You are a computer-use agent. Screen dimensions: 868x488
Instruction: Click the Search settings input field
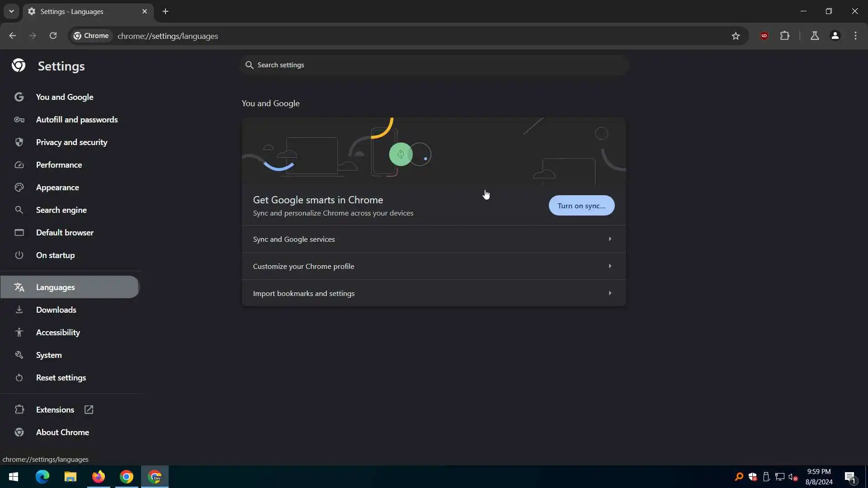434,65
